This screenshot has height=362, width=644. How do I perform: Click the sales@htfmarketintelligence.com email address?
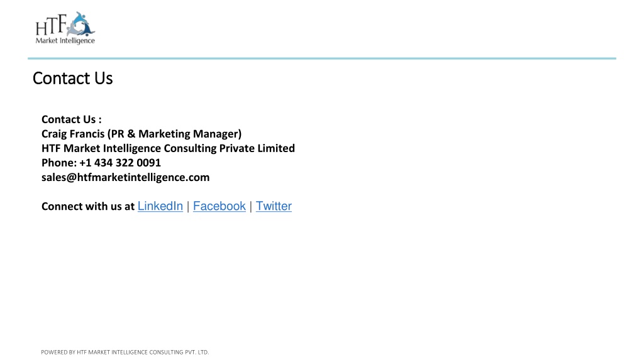(126, 177)
